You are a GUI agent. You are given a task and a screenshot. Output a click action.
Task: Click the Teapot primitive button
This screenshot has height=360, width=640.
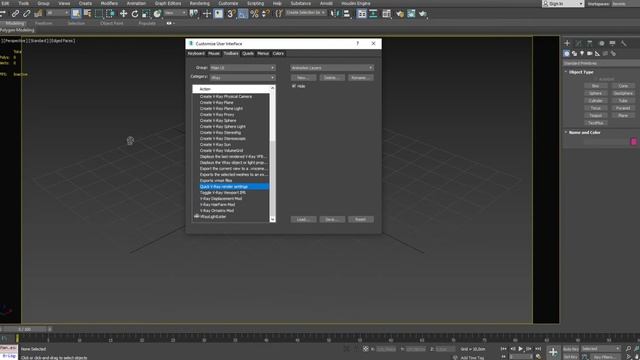(x=596, y=116)
